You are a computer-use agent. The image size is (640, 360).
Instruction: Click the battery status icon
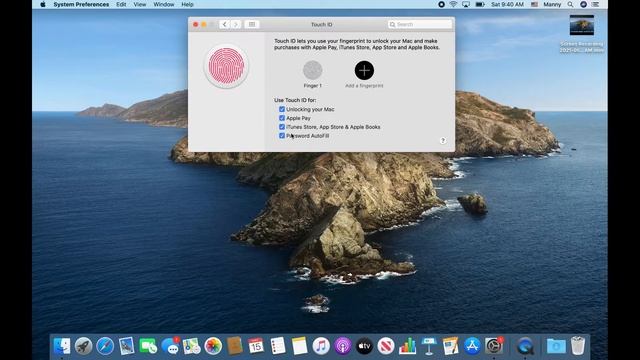coord(480,4)
